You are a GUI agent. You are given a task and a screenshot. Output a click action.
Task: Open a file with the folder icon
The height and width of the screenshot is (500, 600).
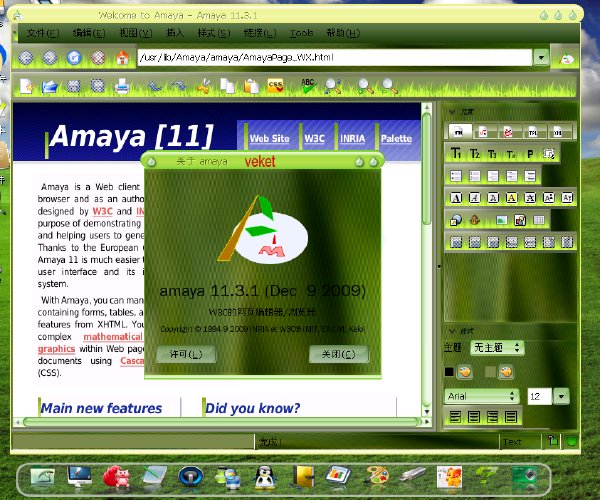50,86
